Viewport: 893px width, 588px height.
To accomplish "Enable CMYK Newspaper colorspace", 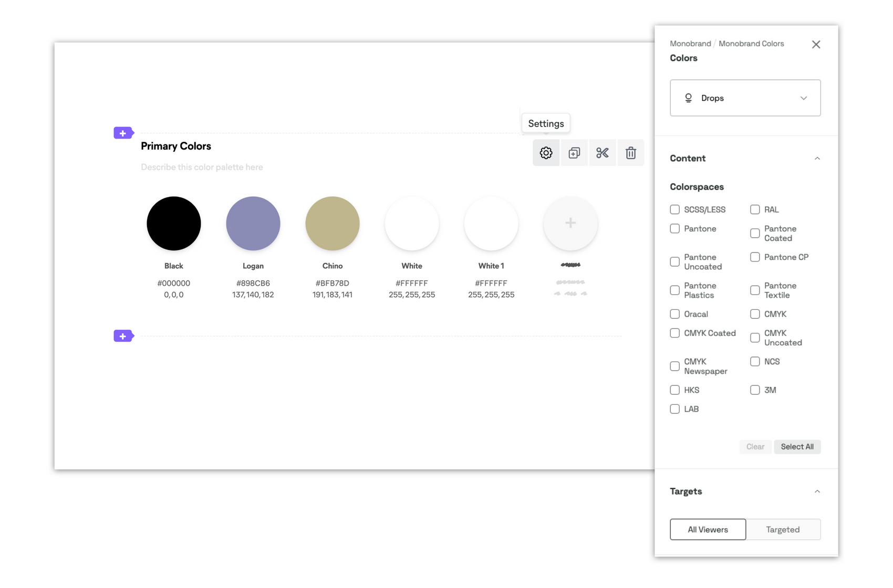I will (x=675, y=366).
